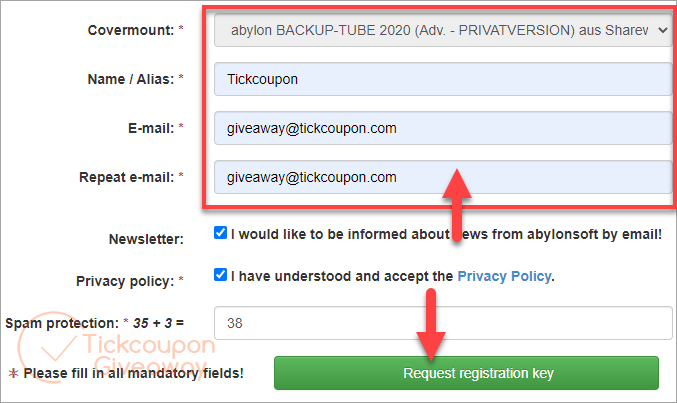This screenshot has height=403, width=677.
Task: Click the "Please fill in all mandatory fields!" notice
Action: point(133,374)
